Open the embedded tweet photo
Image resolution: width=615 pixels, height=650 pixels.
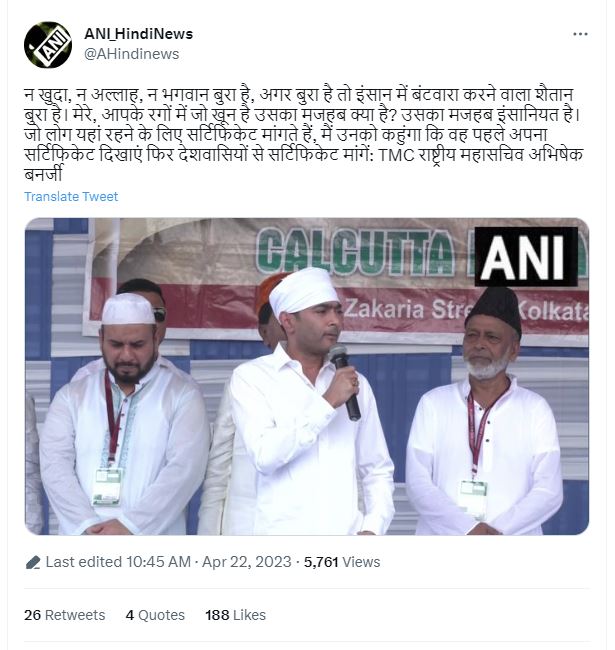pos(307,376)
